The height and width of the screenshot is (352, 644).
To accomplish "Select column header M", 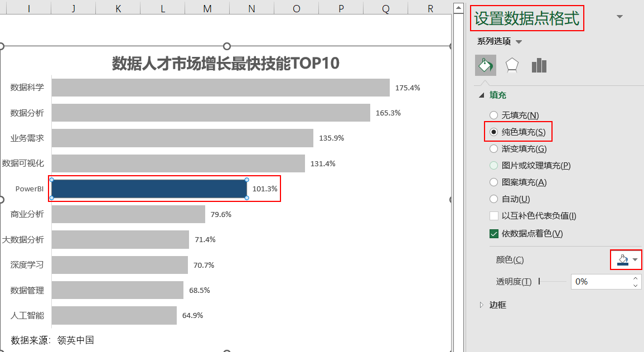I will point(207,8).
